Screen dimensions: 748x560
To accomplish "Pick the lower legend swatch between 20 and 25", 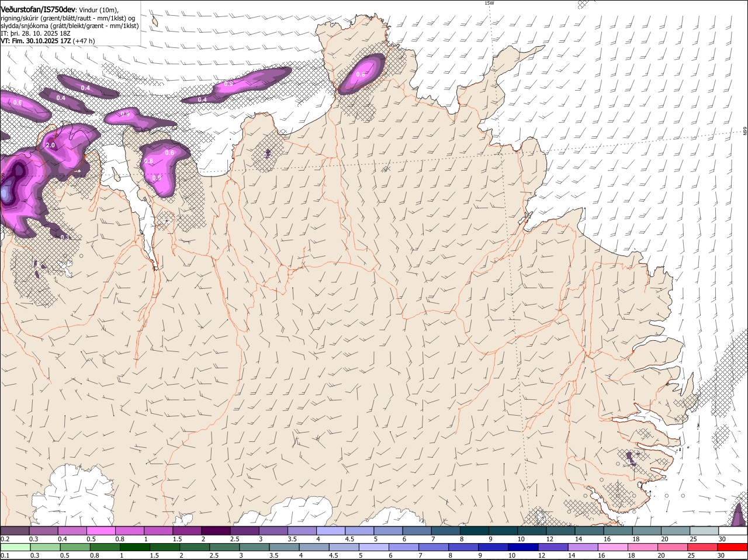I will tap(673, 547).
